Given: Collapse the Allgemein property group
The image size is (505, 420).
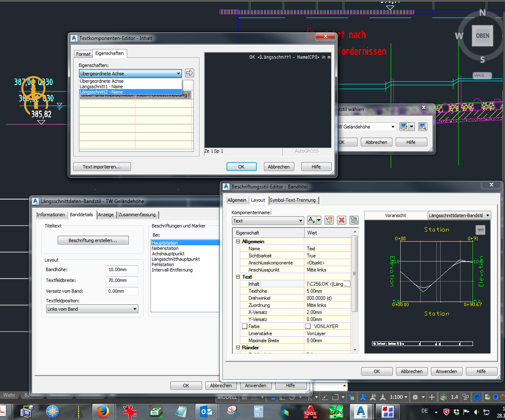Looking at the screenshot, I should coord(238,242).
